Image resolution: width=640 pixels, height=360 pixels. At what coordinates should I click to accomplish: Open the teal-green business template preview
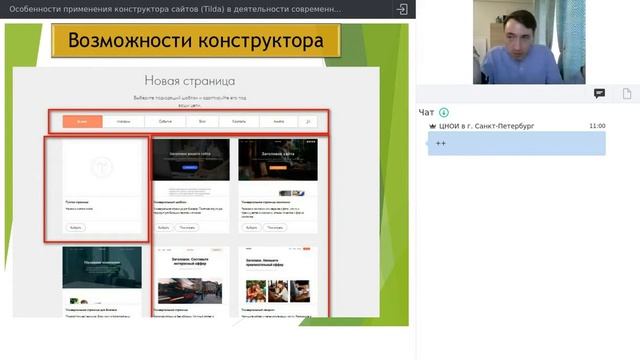pyautogui.click(x=102, y=267)
